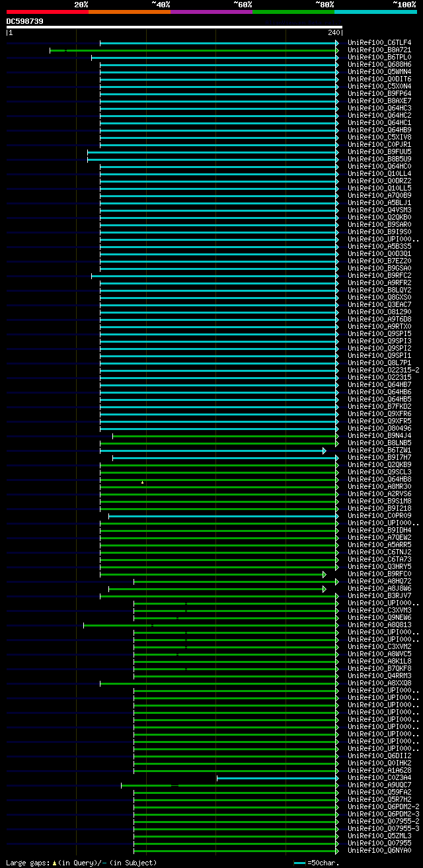Select the UniRef100_A9UQC7 label
423x868 pixels.
(379, 785)
